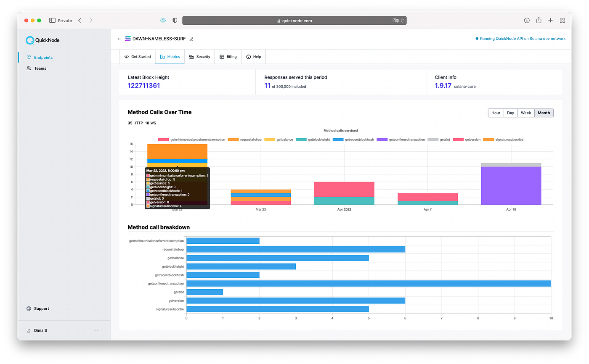589x364 pixels.
Task: Open the Dima S account options menu
Action: pos(96,330)
